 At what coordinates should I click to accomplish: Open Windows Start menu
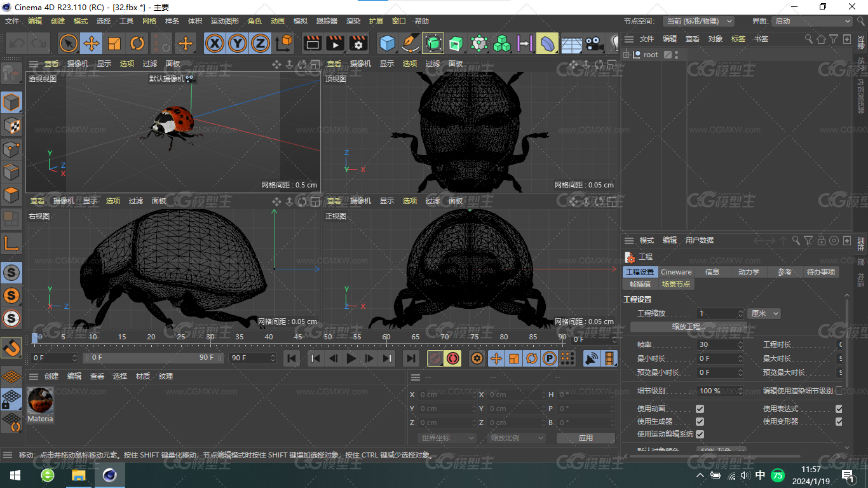point(15,475)
